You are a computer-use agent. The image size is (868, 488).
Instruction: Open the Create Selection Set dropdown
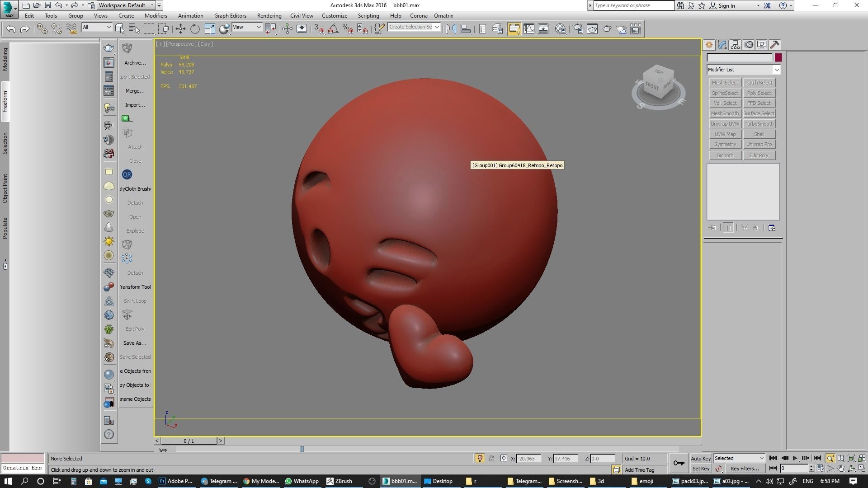click(x=414, y=27)
